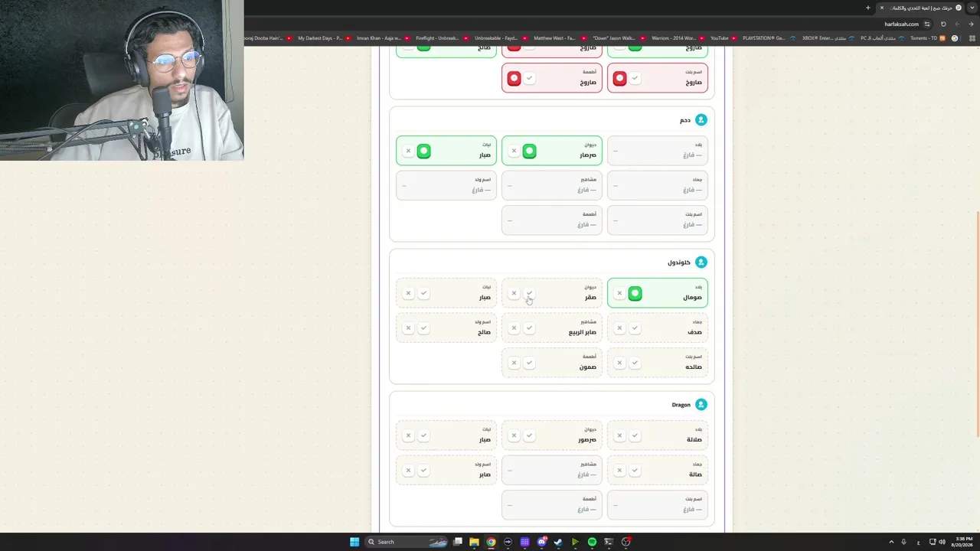Approve the صالحه girl name answer
The image size is (980, 551).
pos(635,363)
